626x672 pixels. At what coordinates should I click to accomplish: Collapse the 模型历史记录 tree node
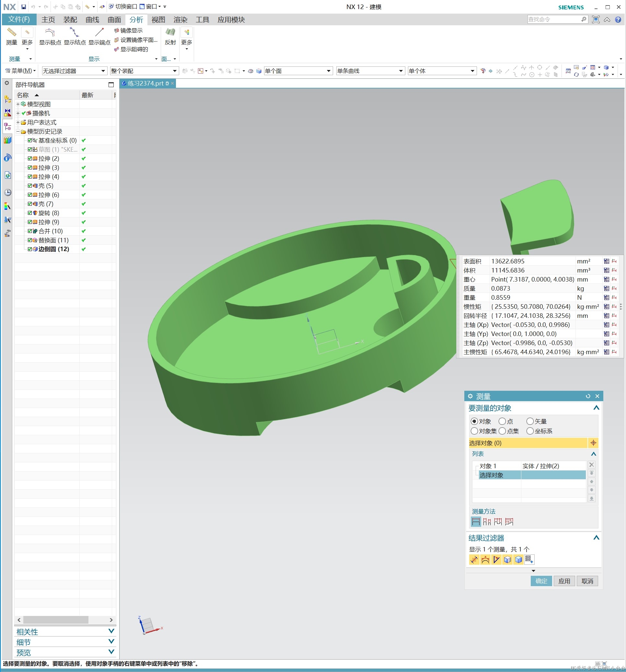18,132
